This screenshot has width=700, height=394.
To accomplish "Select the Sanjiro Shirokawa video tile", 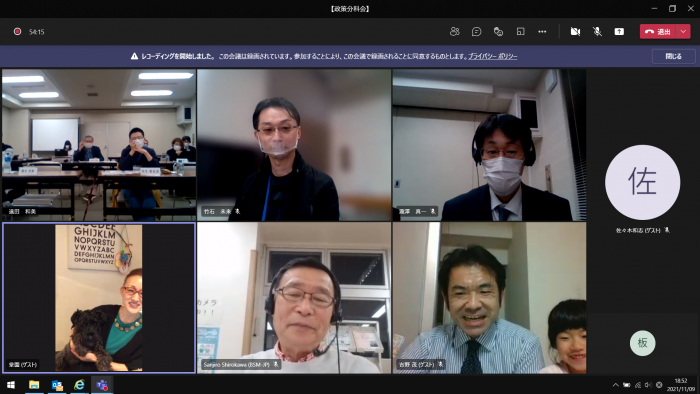I will pyautogui.click(x=294, y=298).
